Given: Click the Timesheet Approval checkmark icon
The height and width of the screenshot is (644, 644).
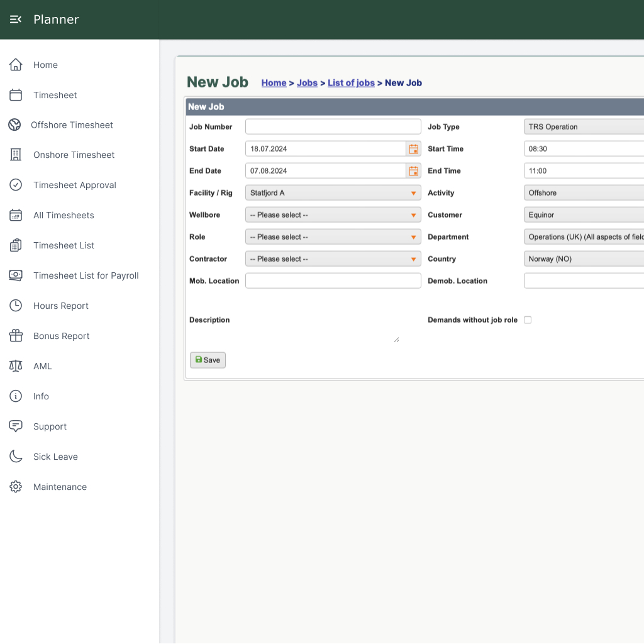Looking at the screenshot, I should point(15,185).
